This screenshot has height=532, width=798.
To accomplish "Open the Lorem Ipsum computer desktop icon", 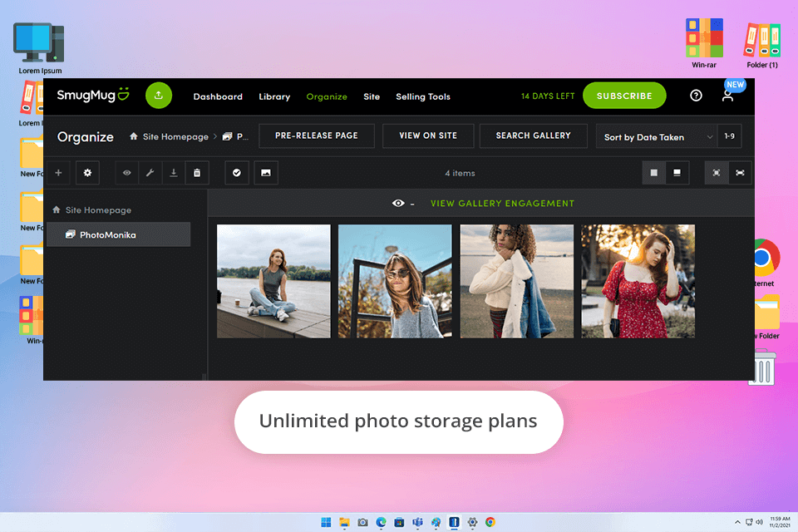I will [x=40, y=49].
